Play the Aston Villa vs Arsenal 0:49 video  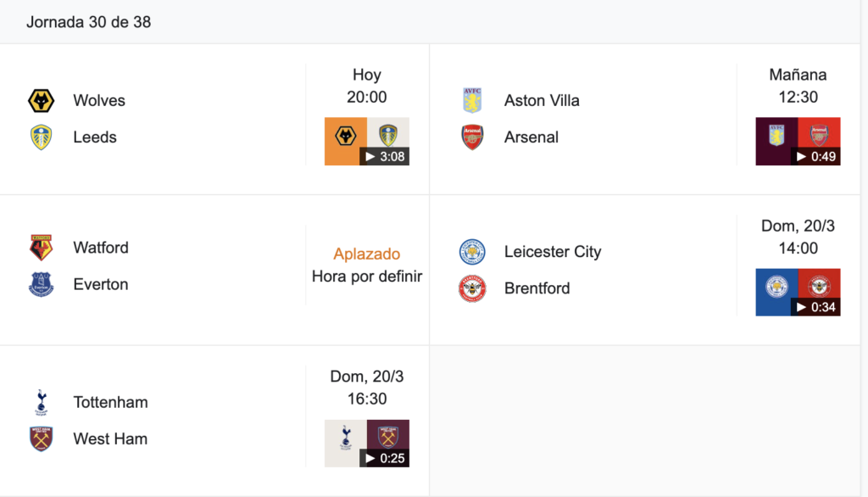click(x=798, y=142)
